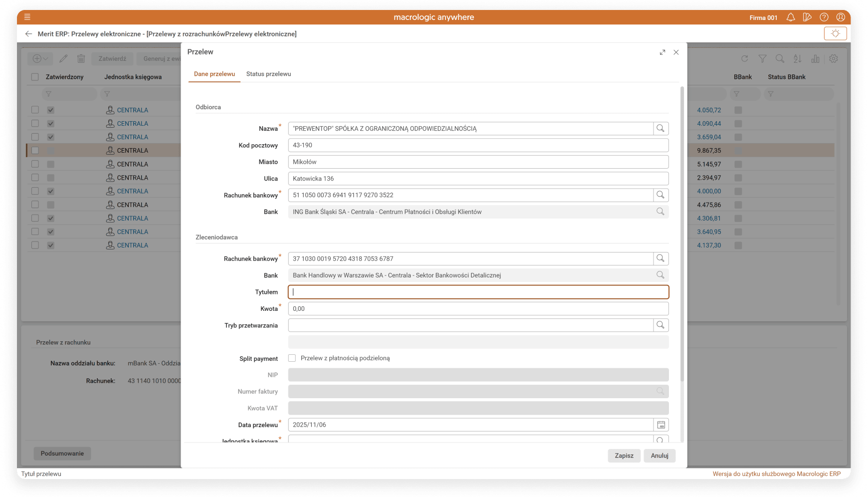Tick the row selection checkbox of first CENTRALA row
The width and height of the screenshot is (868, 497).
coord(35,110)
